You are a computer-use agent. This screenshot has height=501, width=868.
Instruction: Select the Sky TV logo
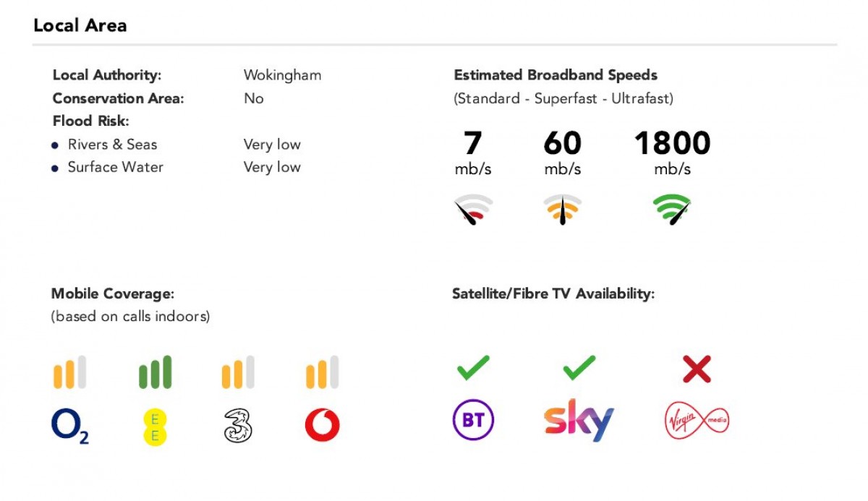[579, 419]
